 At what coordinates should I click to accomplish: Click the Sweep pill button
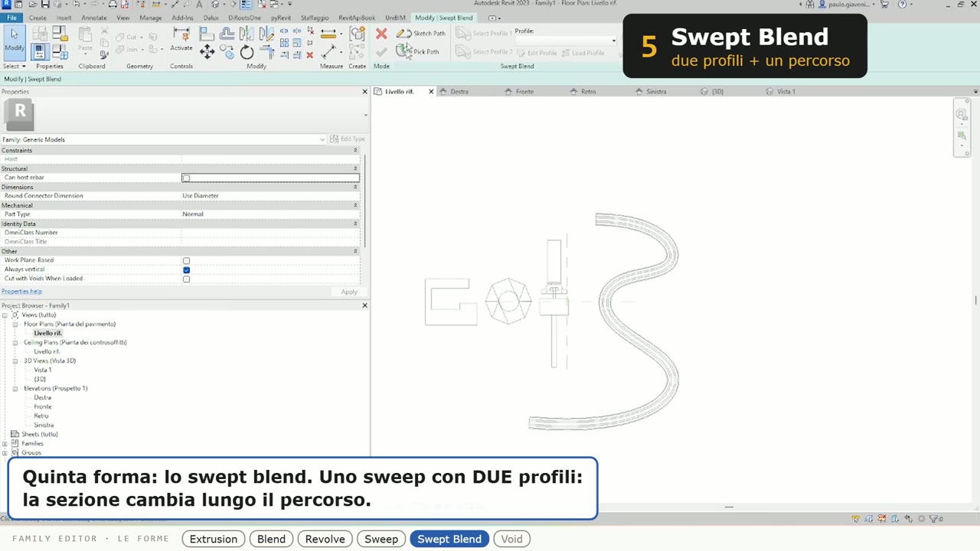pos(381,540)
